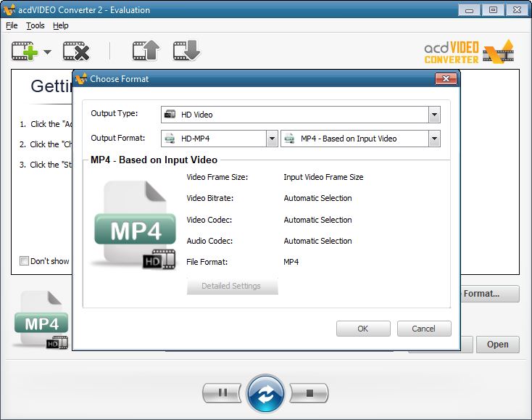Click the Video Codec Automatic Selection value
The width and height of the screenshot is (532, 420).
pyautogui.click(x=317, y=220)
